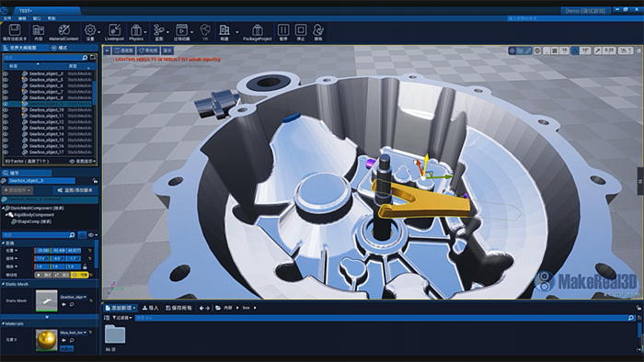Viewport: 644px width, 362px height.
Task: Click the LiveImport toolbar icon
Action: [x=114, y=32]
